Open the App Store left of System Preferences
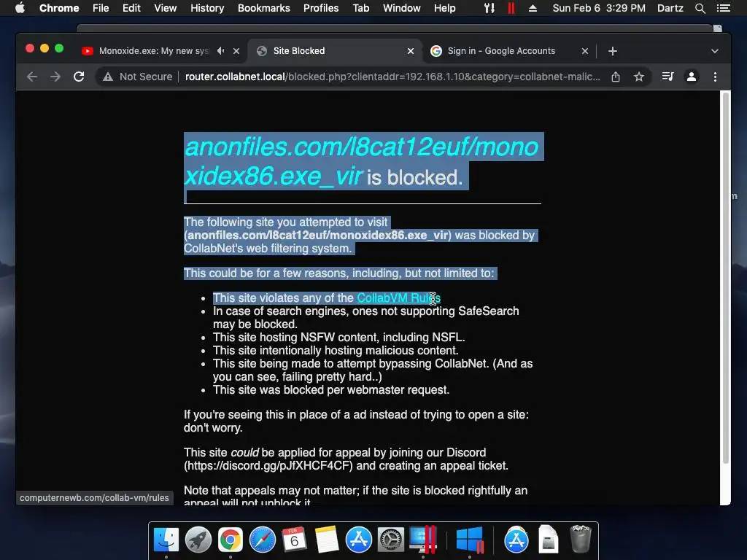This screenshot has height=560, width=747. click(x=359, y=540)
